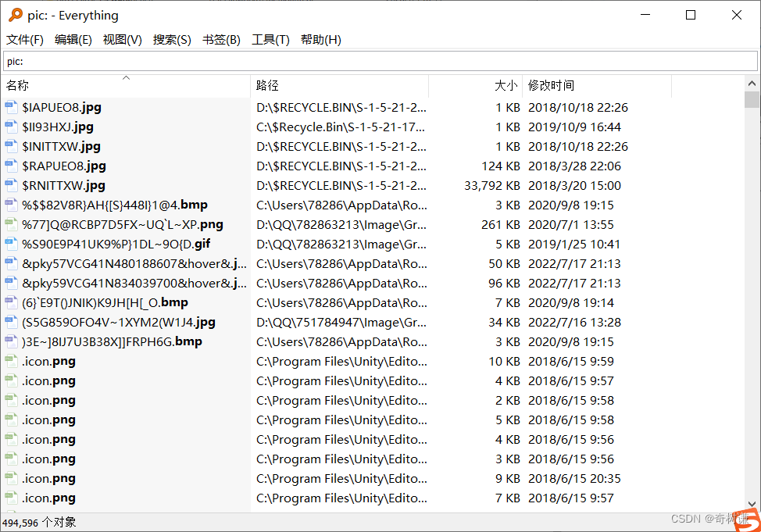Click the bmp icon of (6}`E9T()JNIK)K9JH[H[_O.bmp
The width and height of the screenshot is (761, 532).
11,302
